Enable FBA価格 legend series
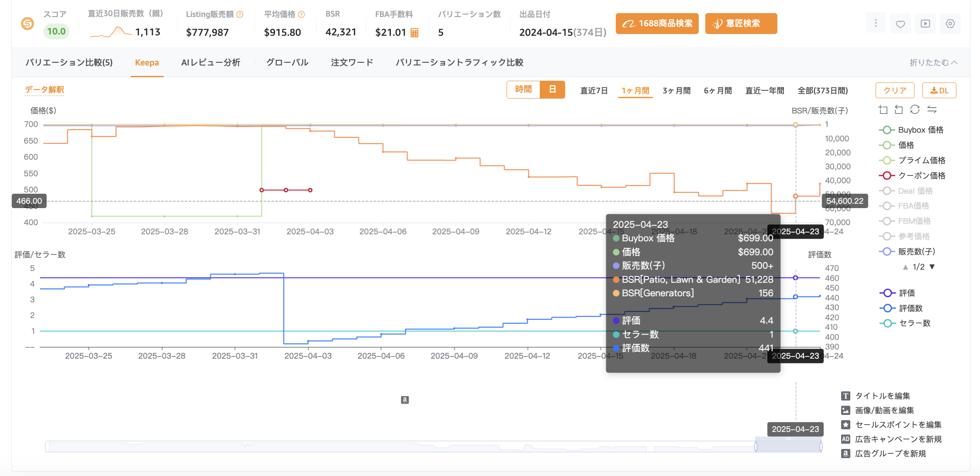980x476 pixels. (904, 206)
